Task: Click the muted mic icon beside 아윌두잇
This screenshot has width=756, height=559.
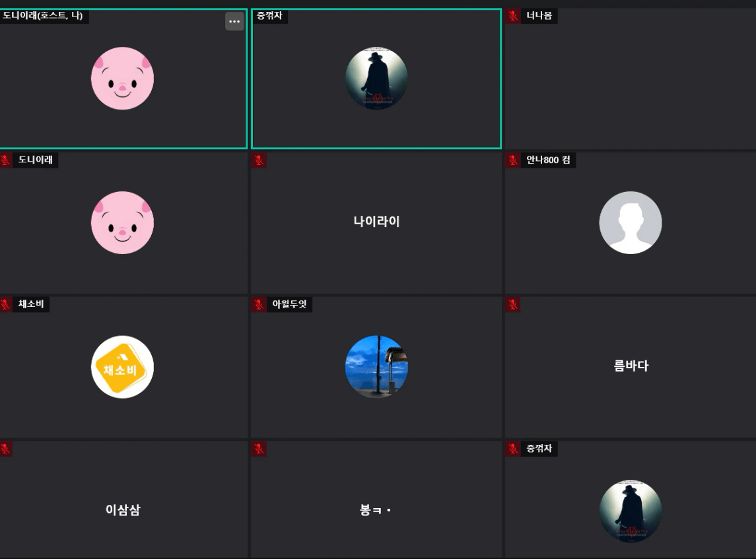Action: [x=259, y=304]
